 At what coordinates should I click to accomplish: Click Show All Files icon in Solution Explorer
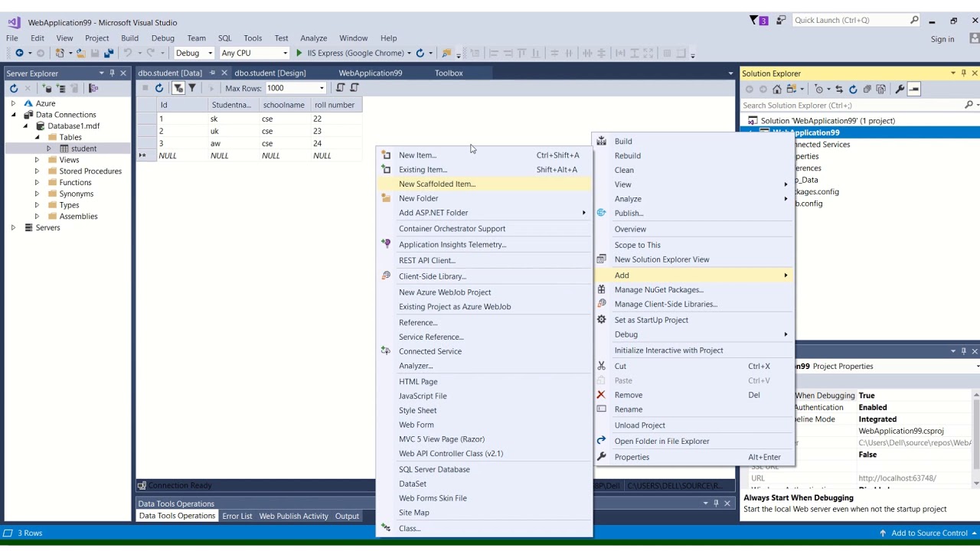tap(881, 90)
